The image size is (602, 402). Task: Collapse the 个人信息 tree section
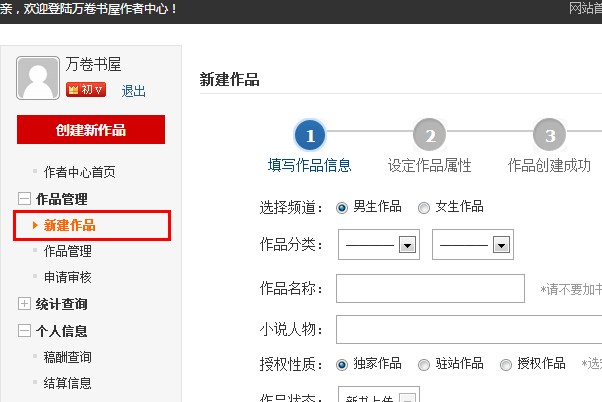[x=25, y=331]
